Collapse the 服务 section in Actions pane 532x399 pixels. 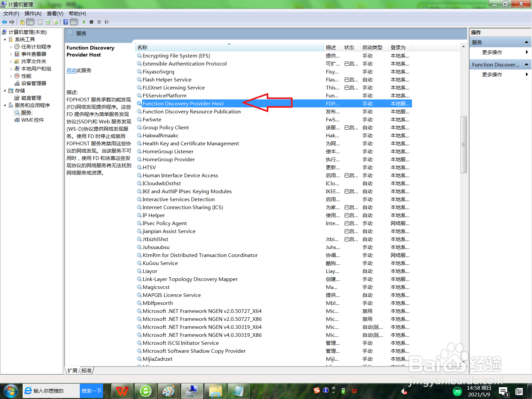[526, 42]
